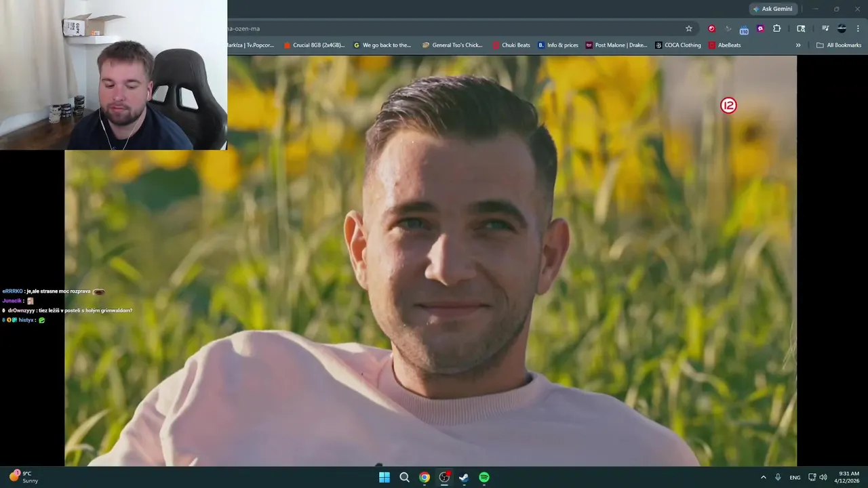Open the Extensions puzzle-piece menu
Viewport: 868px width, 488px height.
pos(777,28)
